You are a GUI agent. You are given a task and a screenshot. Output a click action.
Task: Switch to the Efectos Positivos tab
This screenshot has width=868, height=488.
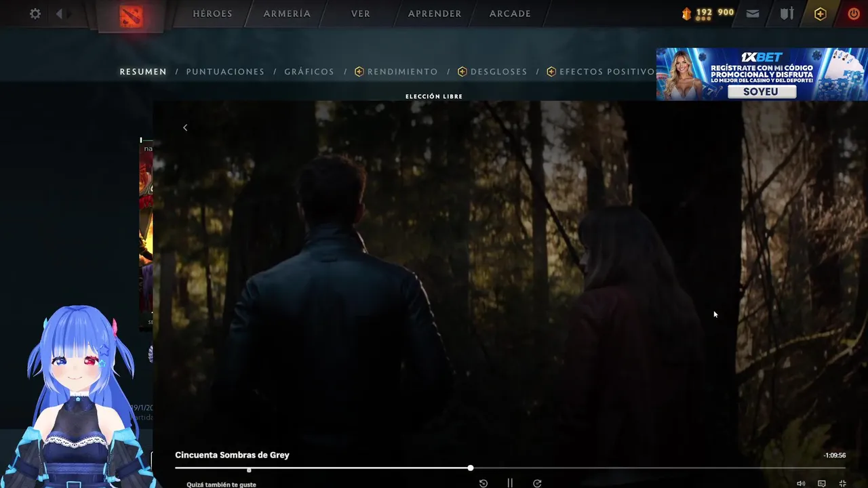[x=601, y=72]
